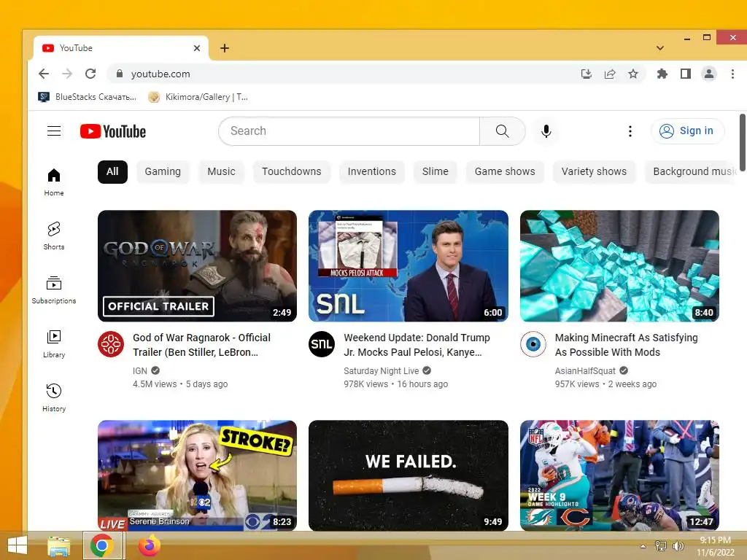This screenshot has height=560, width=747.
Task: Open the Chrome profile avatar
Action: [x=709, y=74]
